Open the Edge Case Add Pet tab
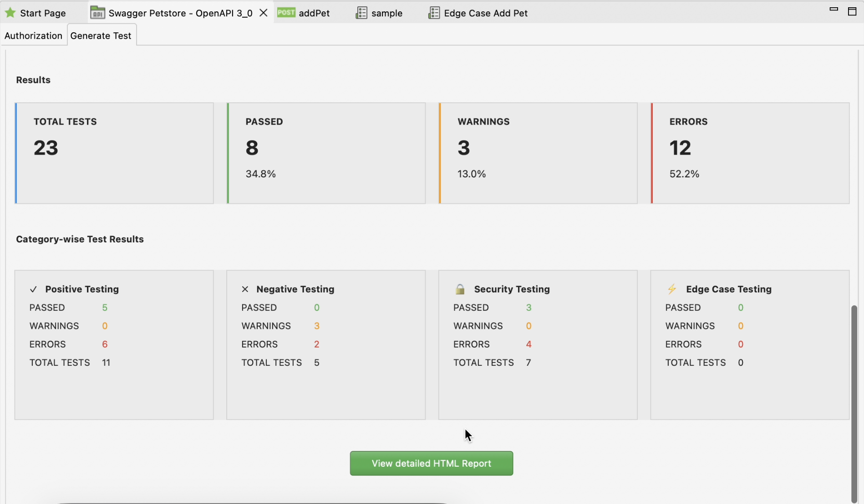Screen dimensions: 864x504 coord(485,13)
